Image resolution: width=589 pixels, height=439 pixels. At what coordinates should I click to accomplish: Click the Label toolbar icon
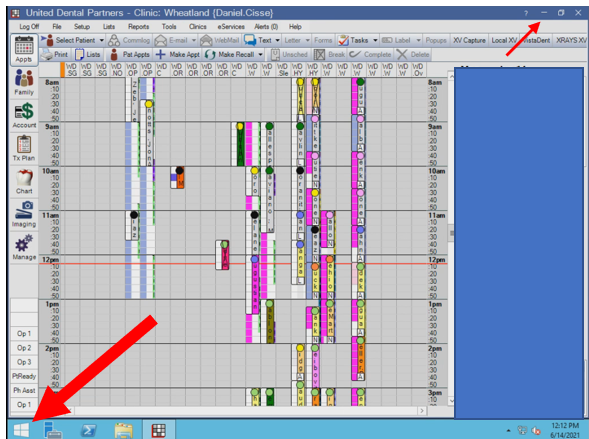click(x=387, y=40)
